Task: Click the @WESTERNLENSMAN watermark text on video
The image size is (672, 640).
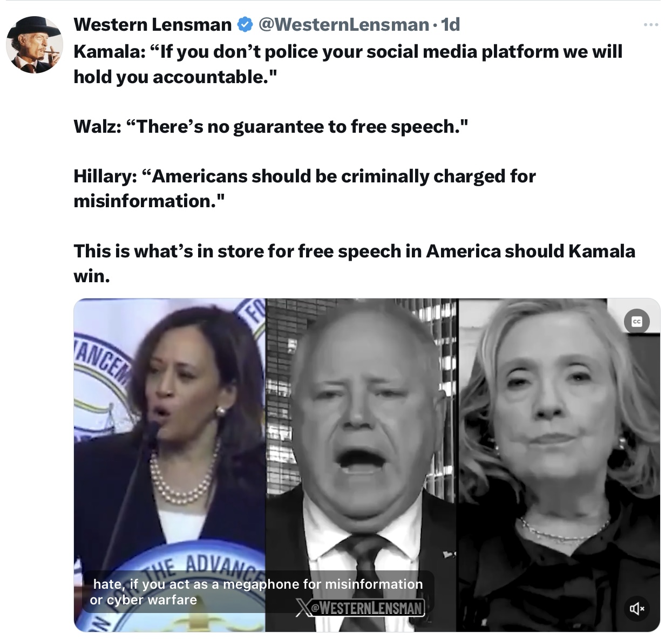Action: (x=366, y=608)
